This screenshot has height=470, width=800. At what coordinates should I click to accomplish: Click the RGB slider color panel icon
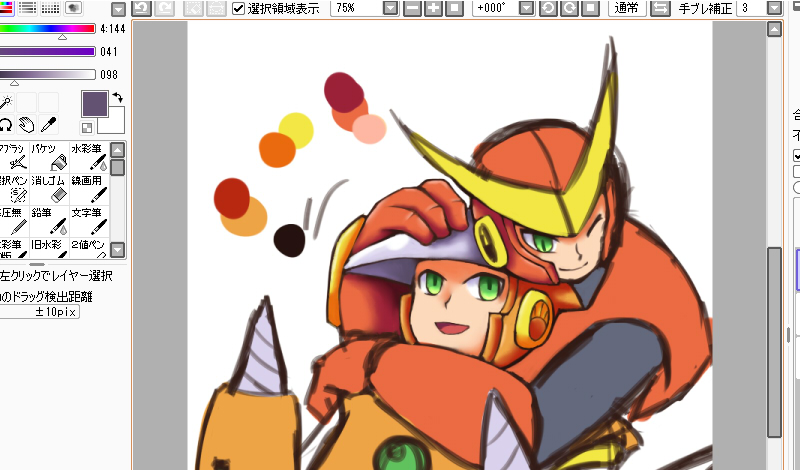(x=6, y=7)
